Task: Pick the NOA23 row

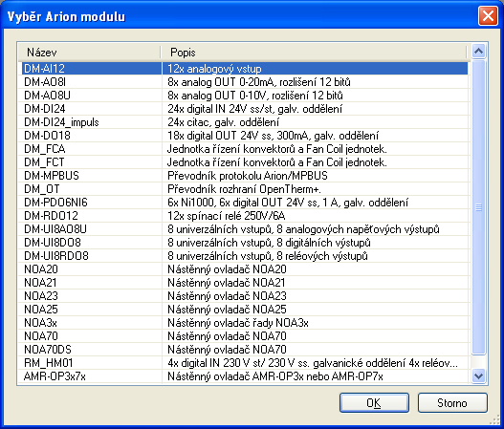Action: click(x=244, y=296)
